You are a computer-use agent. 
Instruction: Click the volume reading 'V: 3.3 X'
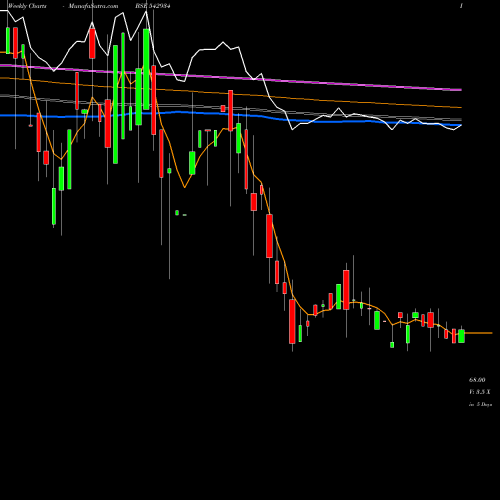480,392
